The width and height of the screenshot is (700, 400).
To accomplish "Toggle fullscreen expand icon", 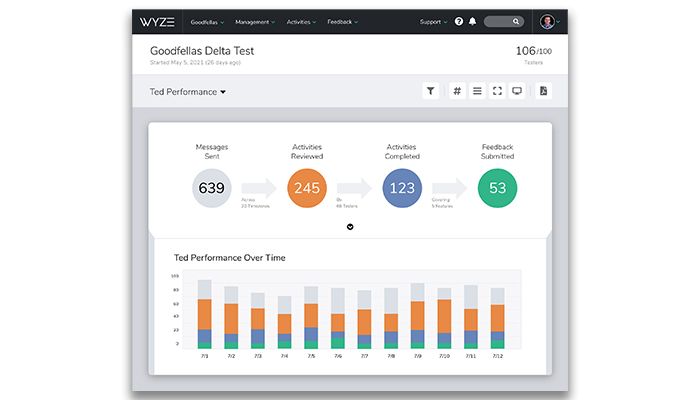I will [x=497, y=91].
